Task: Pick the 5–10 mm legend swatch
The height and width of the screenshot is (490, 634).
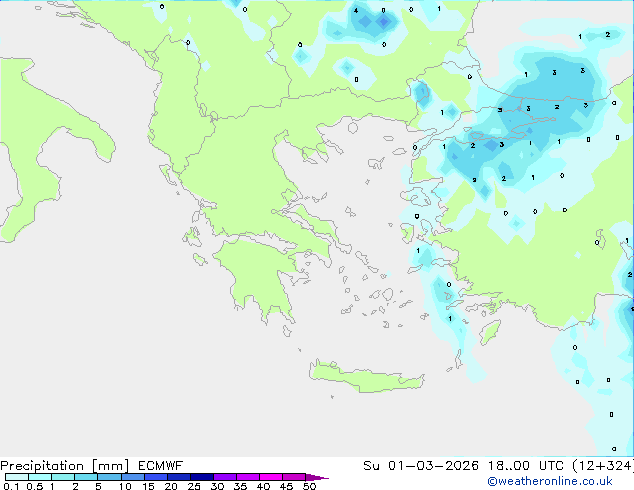Action: [x=109, y=477]
